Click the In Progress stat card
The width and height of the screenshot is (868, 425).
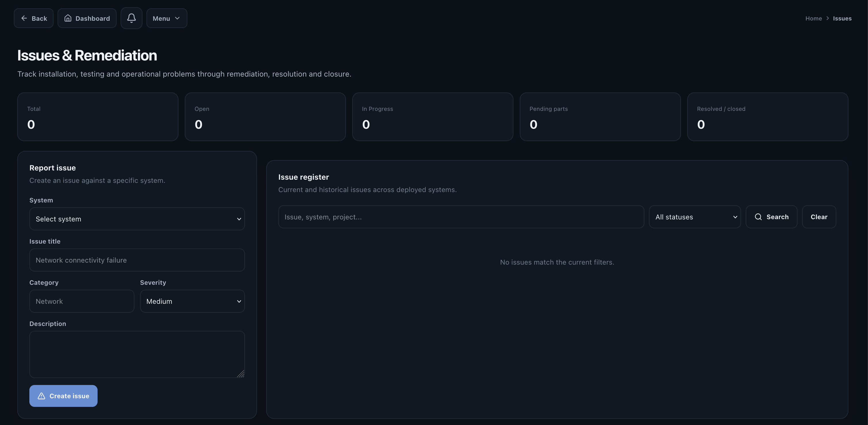[x=433, y=117]
